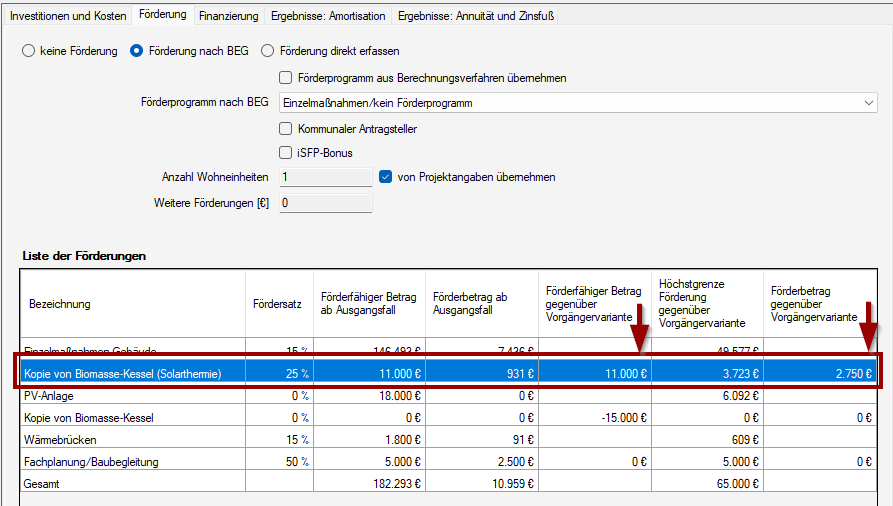Viewport: 893px width, 506px height.
Task: Open Ergebnisse: Annuität und Zinsfuß tab
Action: coord(476,16)
